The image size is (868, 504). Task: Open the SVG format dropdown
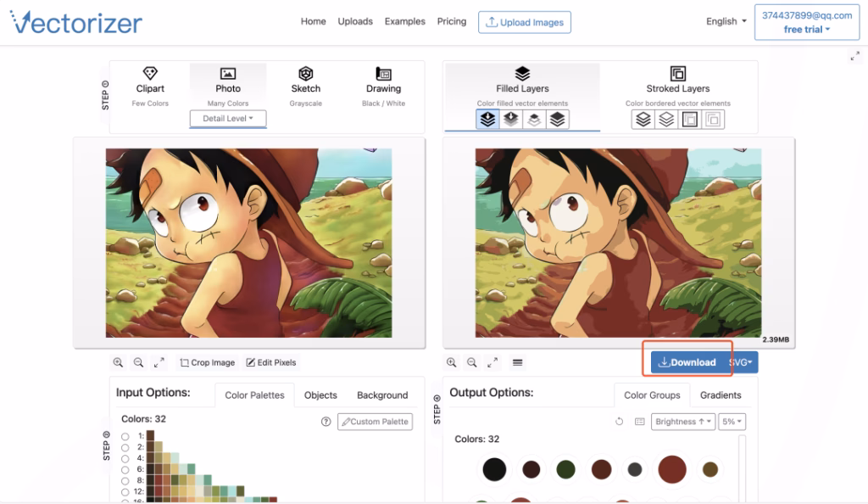[741, 362]
